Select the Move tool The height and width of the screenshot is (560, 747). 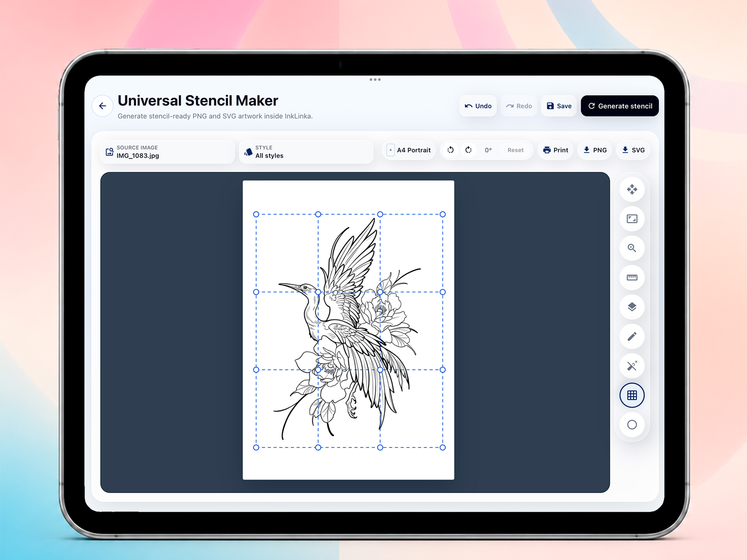tap(632, 189)
